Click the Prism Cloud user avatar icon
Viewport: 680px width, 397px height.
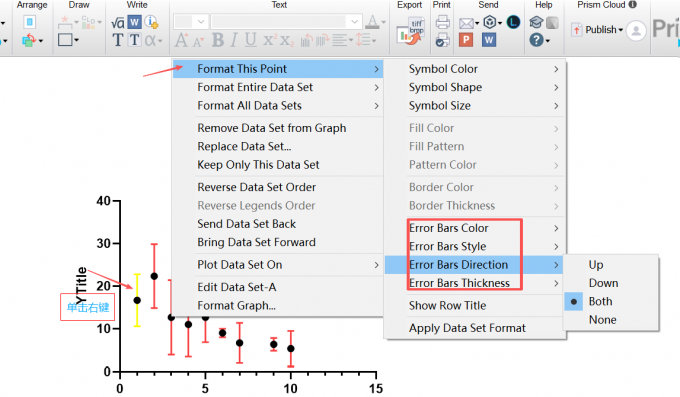click(636, 31)
